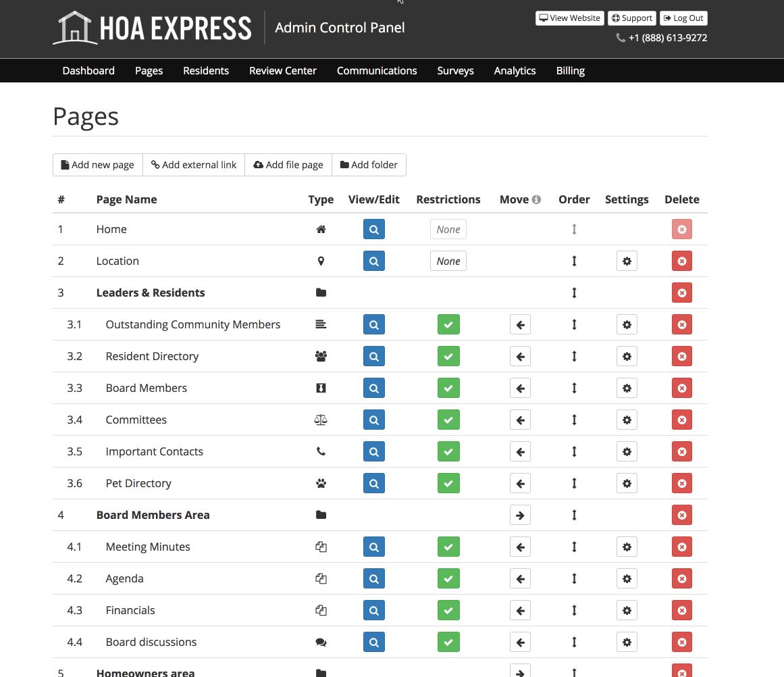Image resolution: width=784 pixels, height=677 pixels.
Task: Click left arrow for Meeting Minutes
Action: (520, 547)
